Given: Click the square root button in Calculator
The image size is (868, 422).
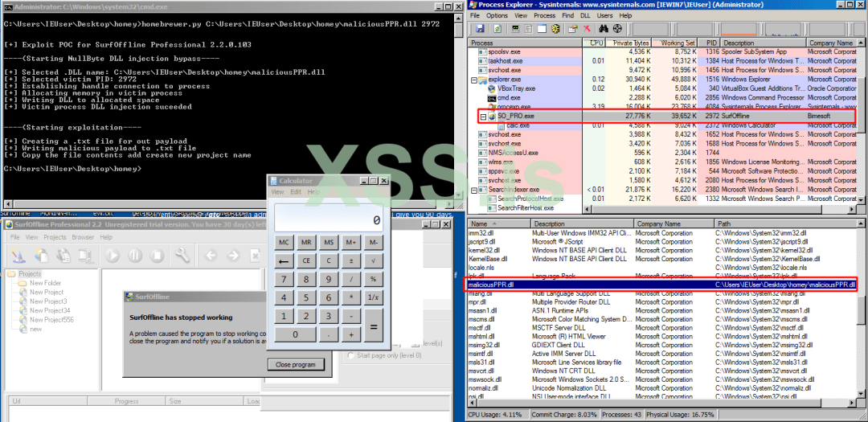Looking at the screenshot, I should 374,261.
